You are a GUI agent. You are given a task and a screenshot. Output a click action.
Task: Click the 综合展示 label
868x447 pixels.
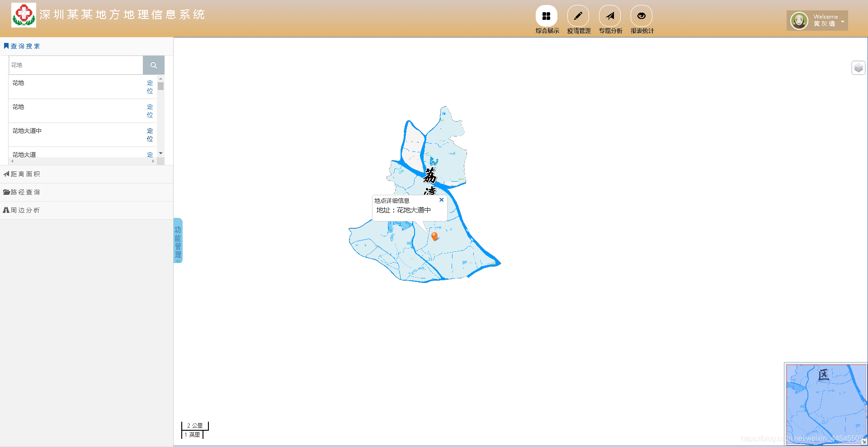[x=547, y=31]
